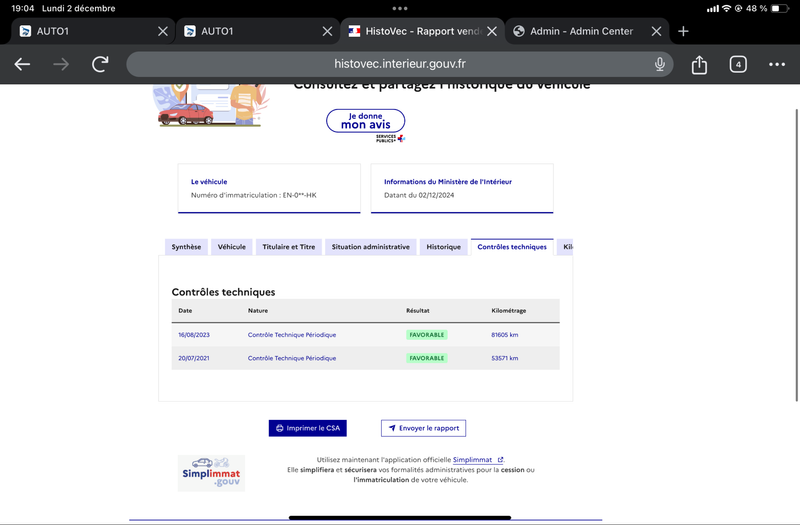Close the first AUTO1 tab
The image size is (800, 525).
163,31
